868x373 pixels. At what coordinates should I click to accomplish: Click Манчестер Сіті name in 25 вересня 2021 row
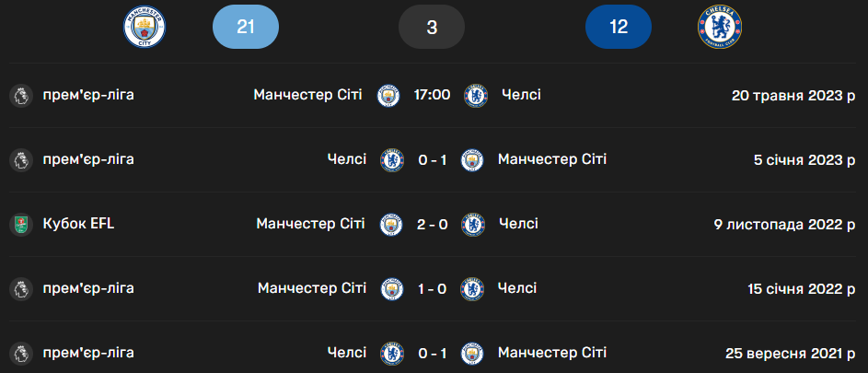pyautogui.click(x=551, y=353)
